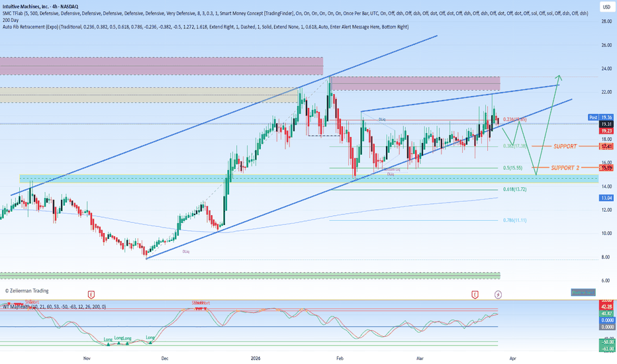Click the gray 0.0000 oscillator value
The height and width of the screenshot is (364, 617).
coord(606,327)
